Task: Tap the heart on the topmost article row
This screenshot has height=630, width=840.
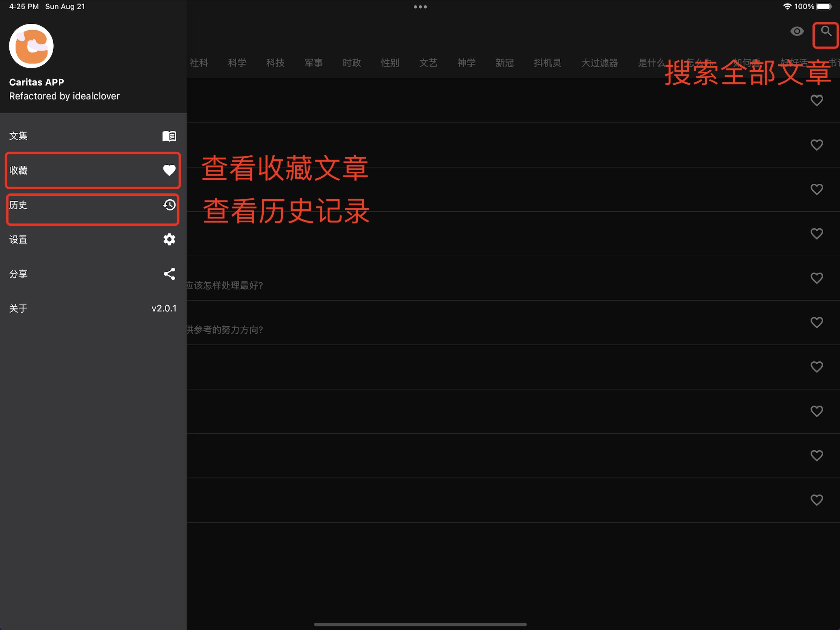Action: coord(817,100)
